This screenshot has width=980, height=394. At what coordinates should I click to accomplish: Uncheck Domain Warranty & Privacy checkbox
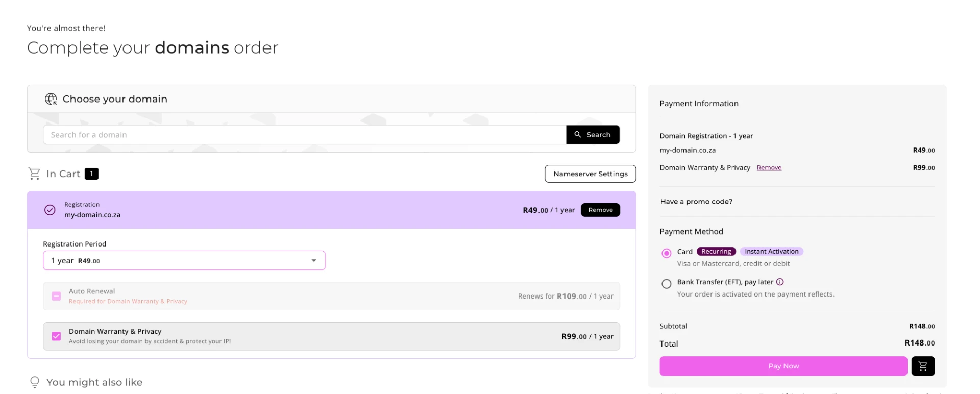tap(57, 336)
